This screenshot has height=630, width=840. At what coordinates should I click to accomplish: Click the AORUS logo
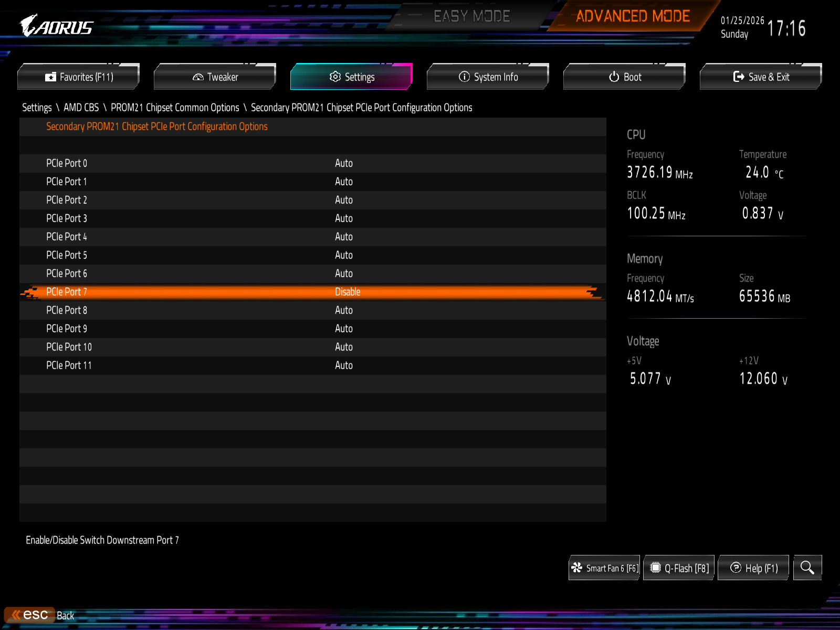(x=57, y=26)
